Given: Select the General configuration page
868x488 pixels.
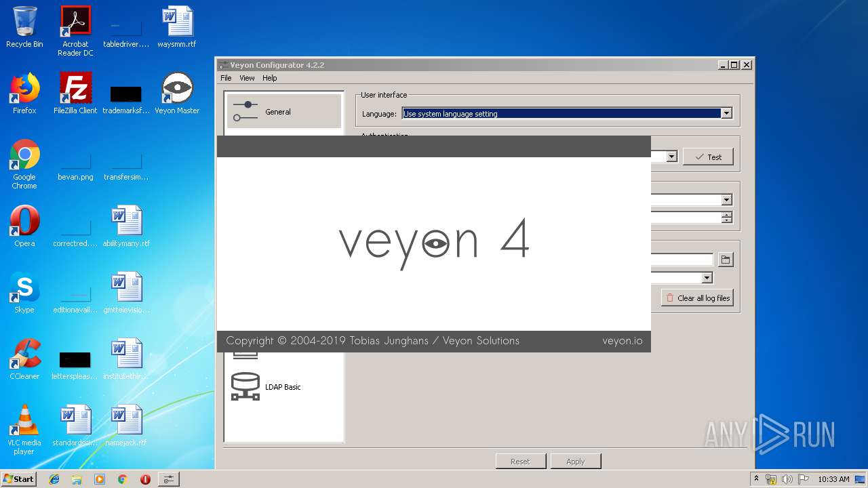Looking at the screenshot, I should (284, 111).
